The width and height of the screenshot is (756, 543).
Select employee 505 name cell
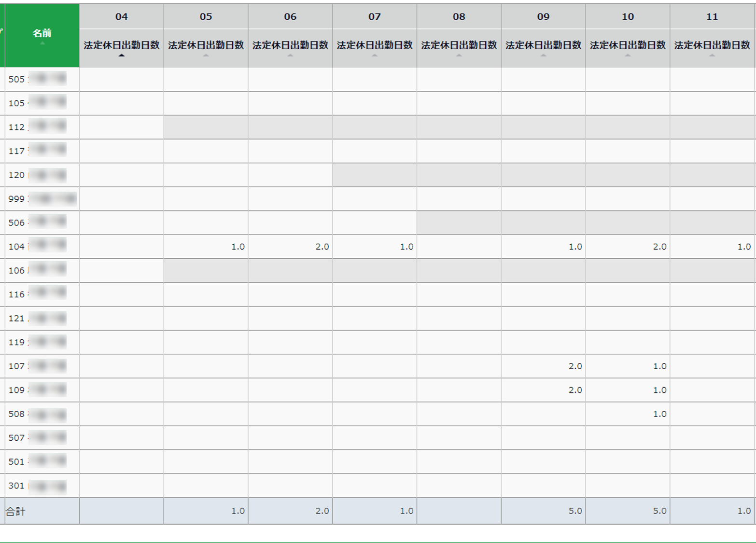coord(42,79)
